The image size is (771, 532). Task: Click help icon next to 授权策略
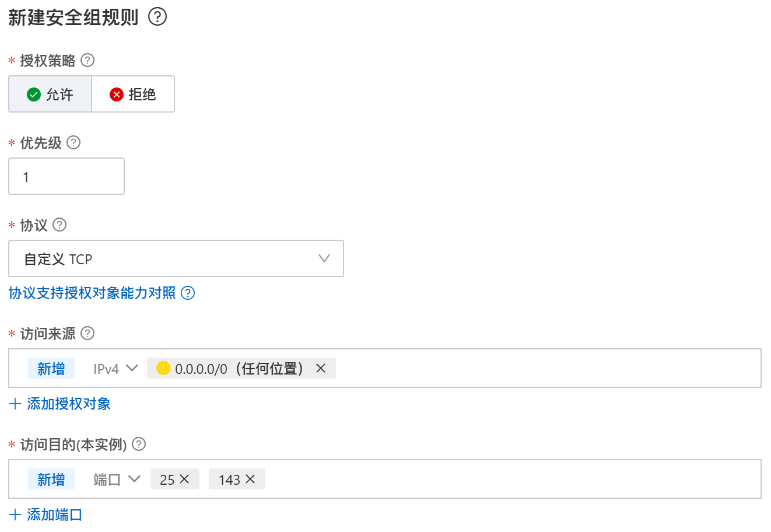click(87, 60)
